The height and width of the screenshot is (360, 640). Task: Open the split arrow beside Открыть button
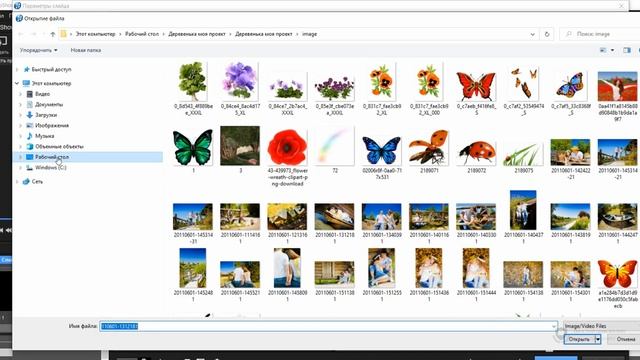(598, 339)
